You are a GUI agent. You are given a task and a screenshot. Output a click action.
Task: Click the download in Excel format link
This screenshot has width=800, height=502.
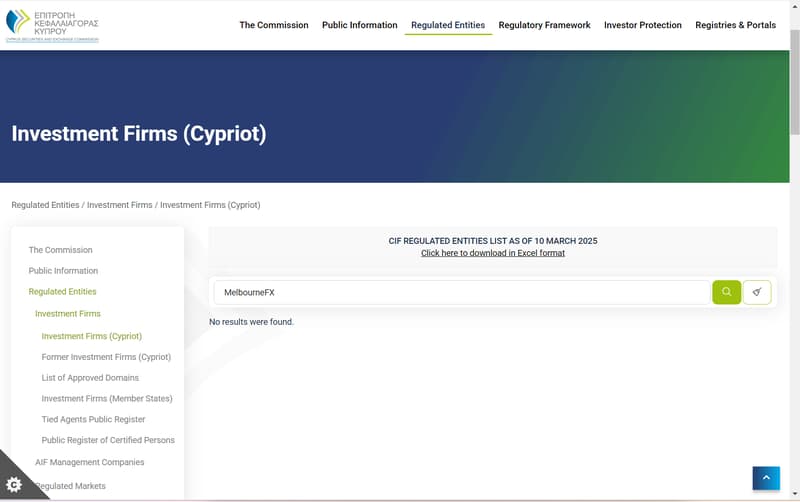click(493, 253)
